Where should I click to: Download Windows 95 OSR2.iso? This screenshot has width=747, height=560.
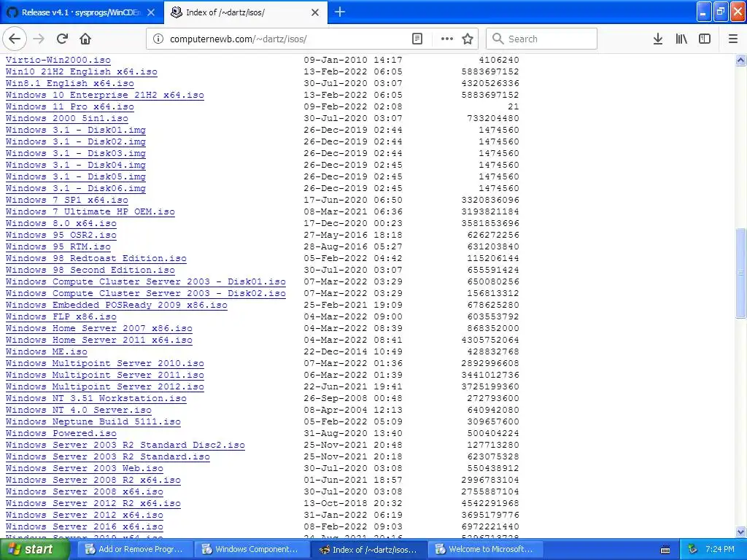(61, 235)
